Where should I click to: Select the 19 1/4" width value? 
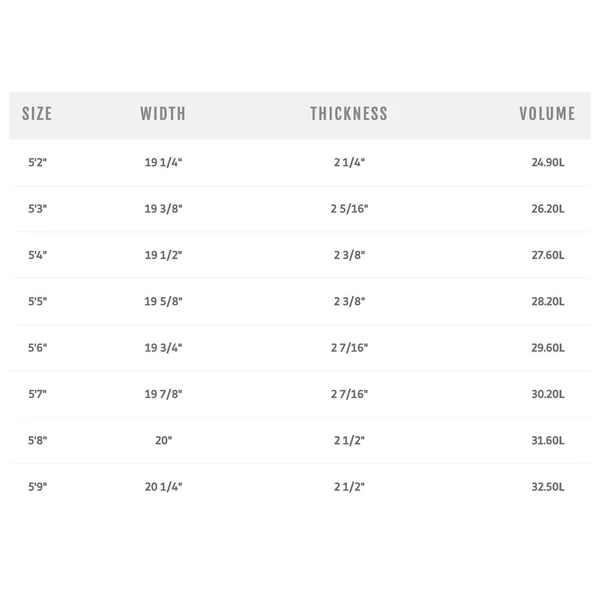click(163, 162)
